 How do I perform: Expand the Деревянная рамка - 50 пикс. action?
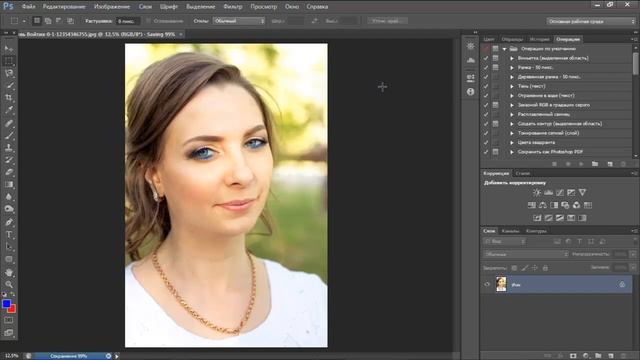point(512,77)
